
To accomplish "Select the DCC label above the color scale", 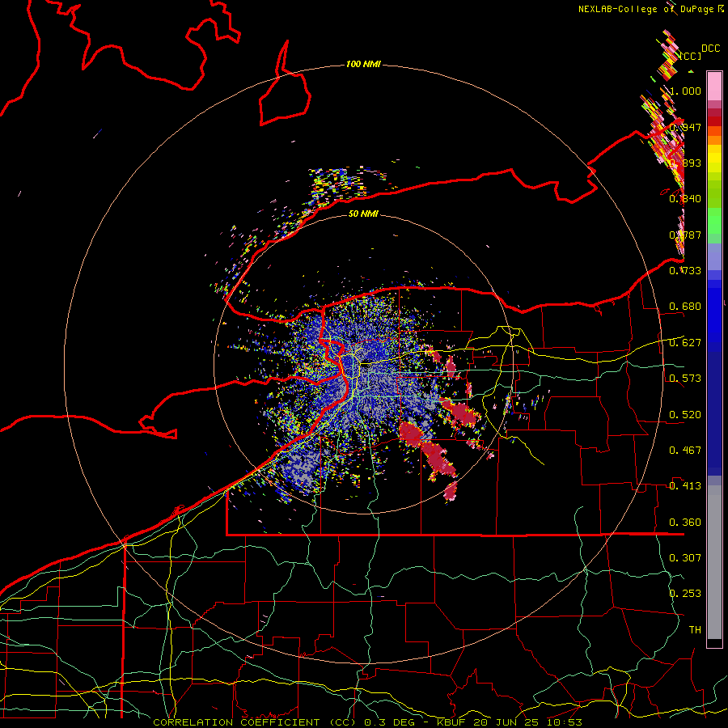I will click(711, 49).
